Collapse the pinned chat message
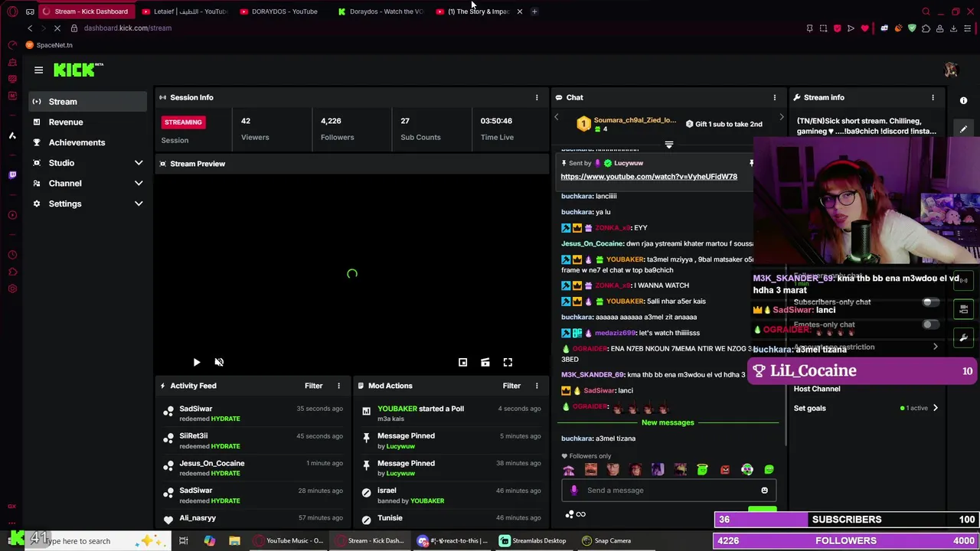980x551 pixels. (x=669, y=144)
